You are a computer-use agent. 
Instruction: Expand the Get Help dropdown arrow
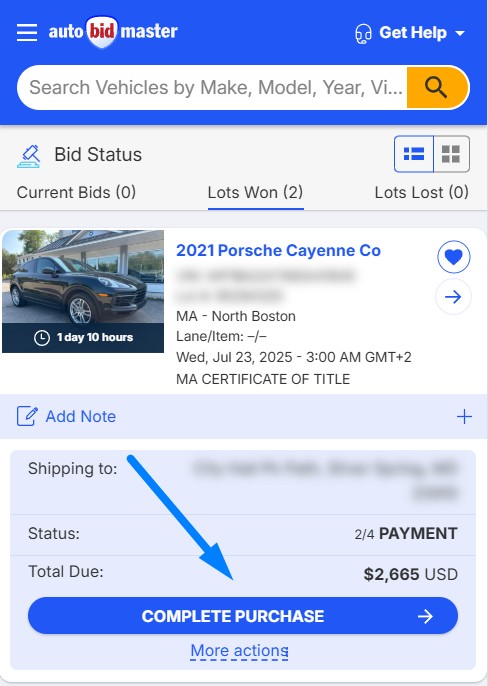point(460,33)
